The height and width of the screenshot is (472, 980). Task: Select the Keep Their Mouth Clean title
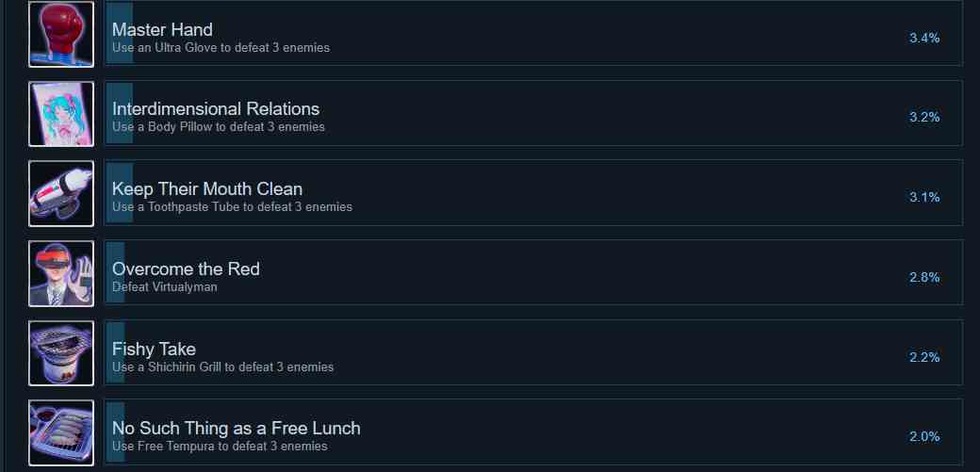pos(207,188)
